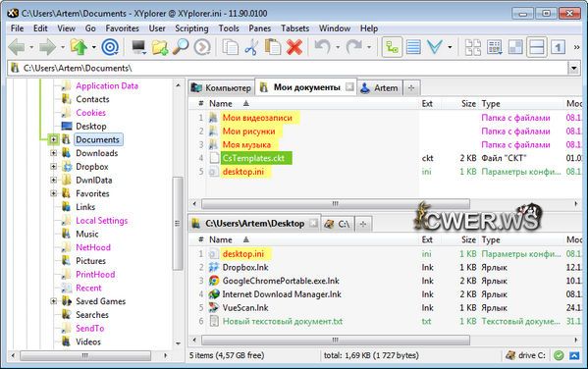This screenshot has height=369, width=588.
Task: Open the Scripting menu
Action: point(191,28)
